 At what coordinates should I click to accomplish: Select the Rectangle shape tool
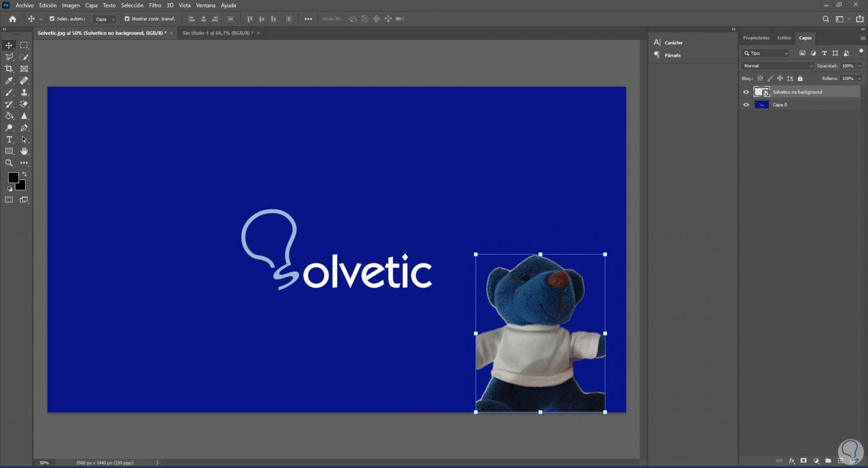[9, 151]
